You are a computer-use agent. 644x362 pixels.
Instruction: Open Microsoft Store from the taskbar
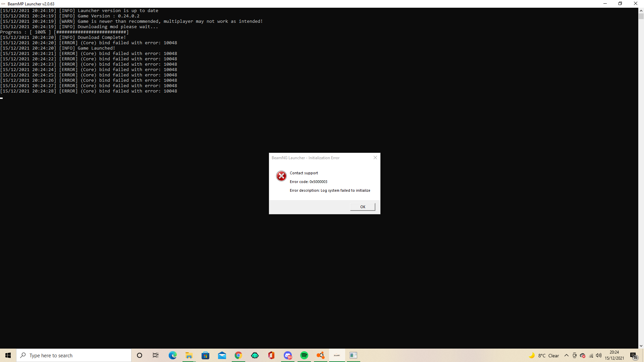point(205,355)
